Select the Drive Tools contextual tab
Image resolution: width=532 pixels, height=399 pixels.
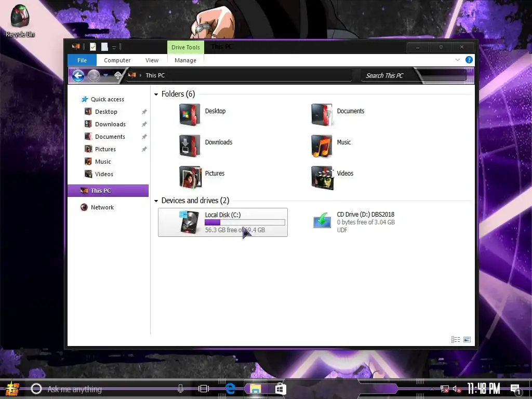pos(185,47)
